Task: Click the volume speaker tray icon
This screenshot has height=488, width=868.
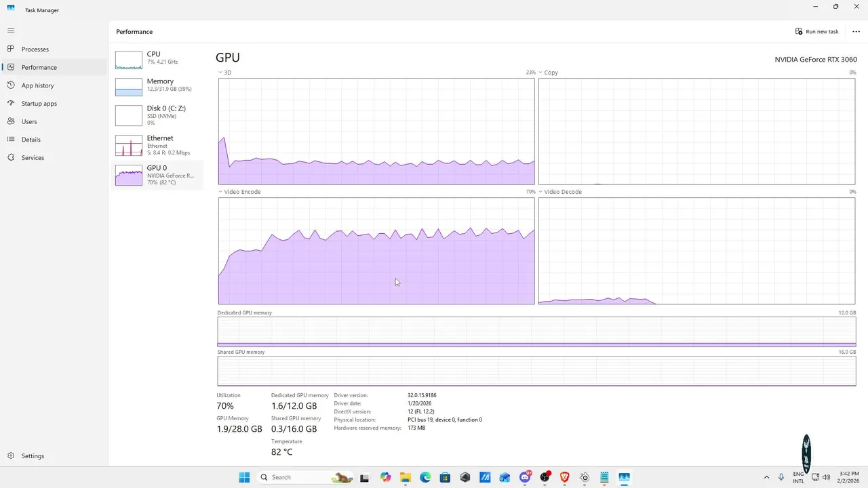Action: pos(827,477)
